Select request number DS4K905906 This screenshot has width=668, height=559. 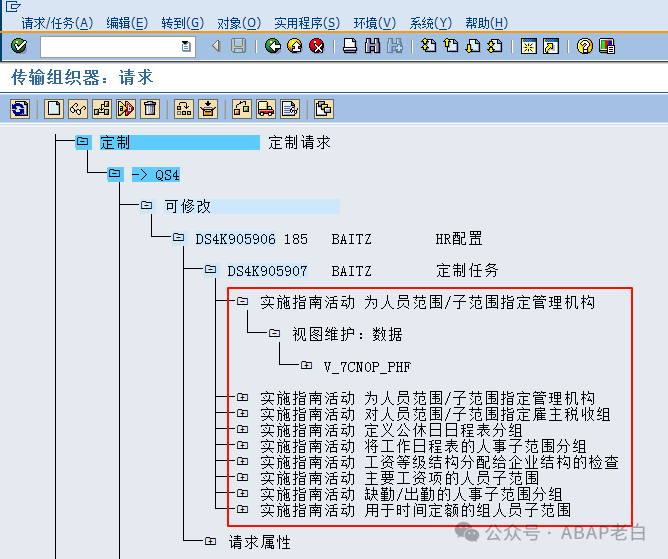click(235, 239)
